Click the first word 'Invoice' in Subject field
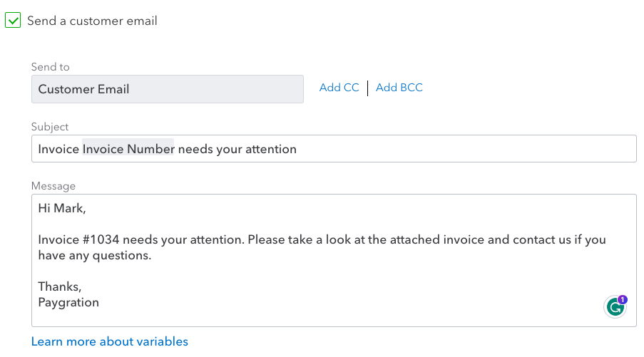This screenshot has height=357, width=644. (x=58, y=149)
